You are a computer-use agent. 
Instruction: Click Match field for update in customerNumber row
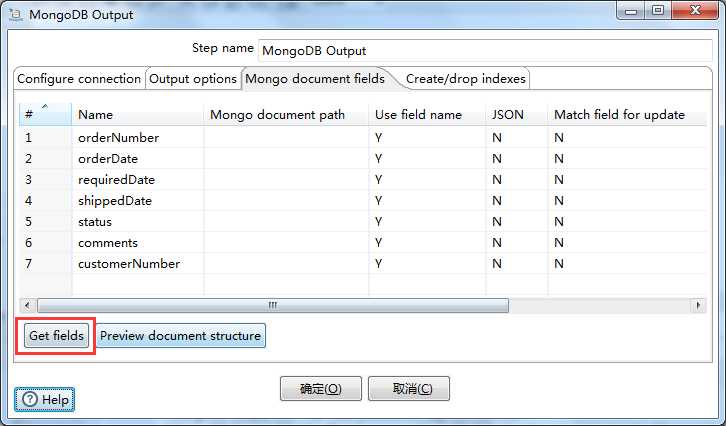(627, 263)
